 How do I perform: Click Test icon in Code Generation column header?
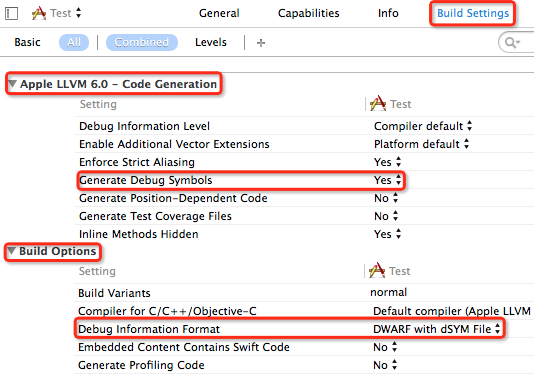tap(378, 104)
